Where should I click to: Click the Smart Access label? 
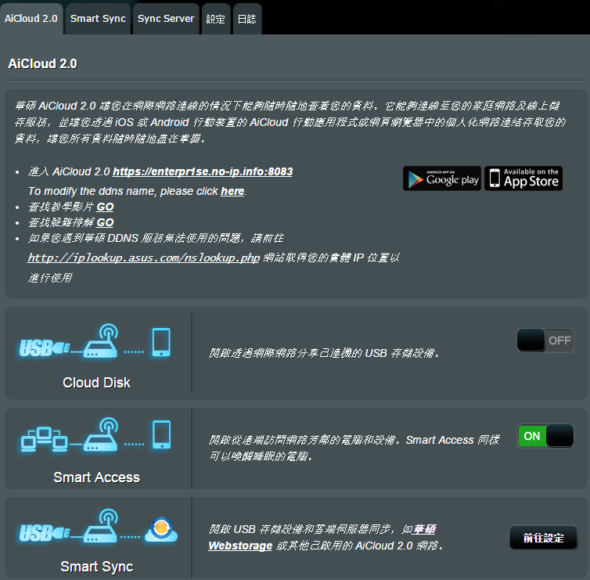coord(96,477)
